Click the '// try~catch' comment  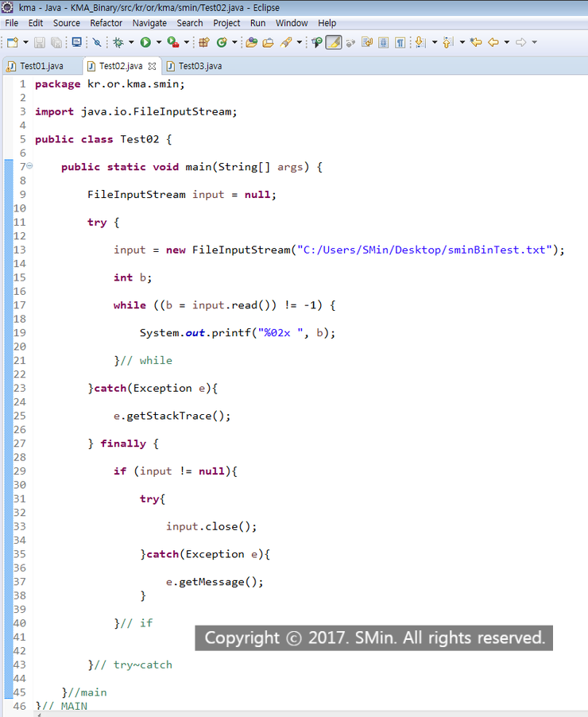(133, 665)
